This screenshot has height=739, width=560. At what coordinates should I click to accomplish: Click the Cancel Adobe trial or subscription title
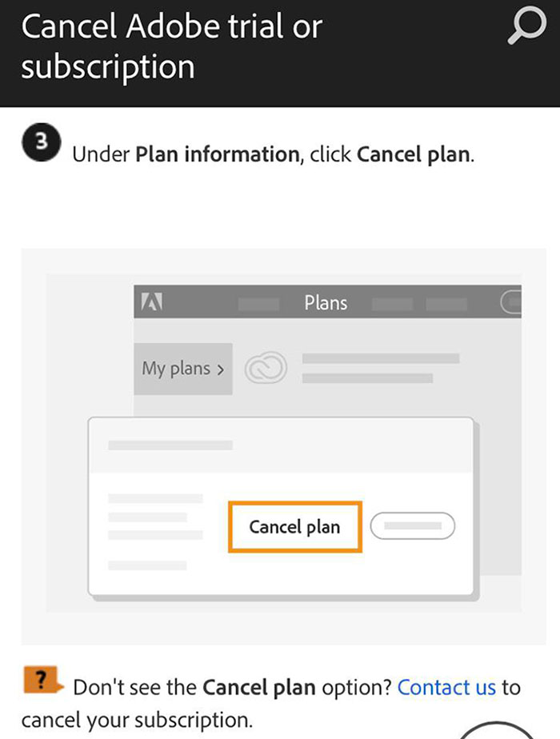(x=173, y=47)
